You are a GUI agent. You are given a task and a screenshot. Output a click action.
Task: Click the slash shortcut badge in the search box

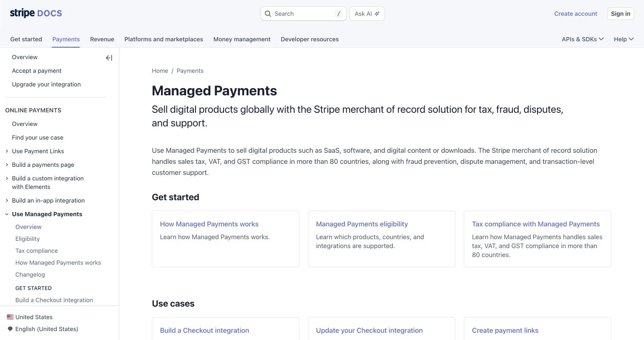(339, 14)
